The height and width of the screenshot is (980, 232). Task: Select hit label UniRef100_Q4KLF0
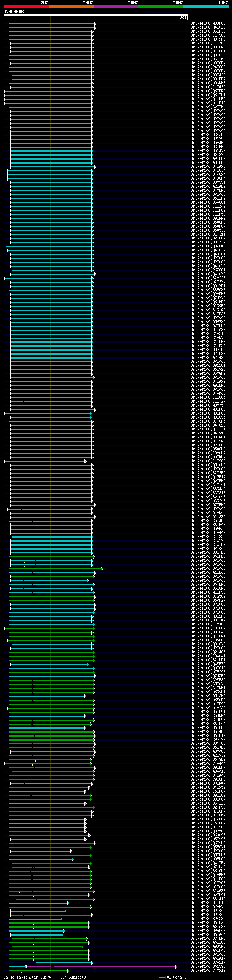tap(208, 99)
